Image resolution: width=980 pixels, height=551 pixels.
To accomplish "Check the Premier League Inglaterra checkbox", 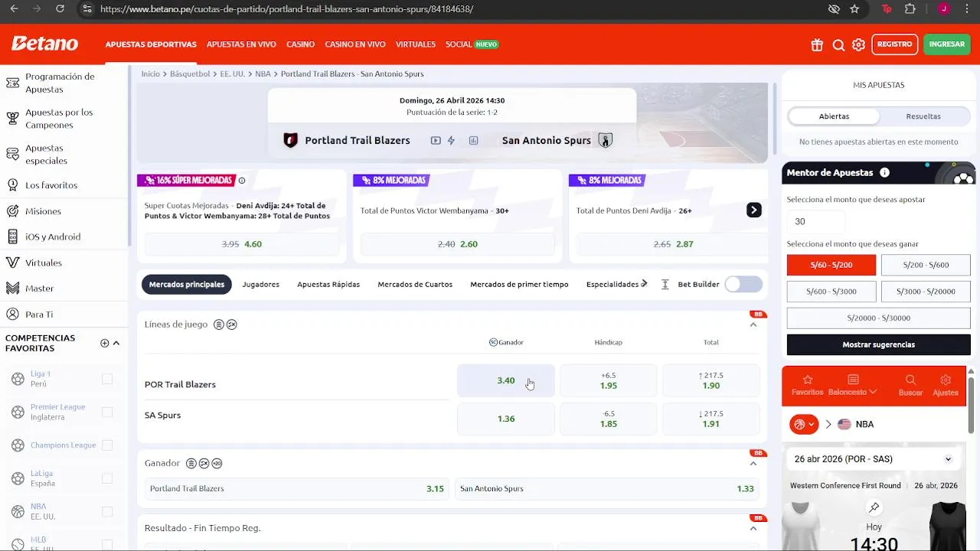I will tap(107, 412).
